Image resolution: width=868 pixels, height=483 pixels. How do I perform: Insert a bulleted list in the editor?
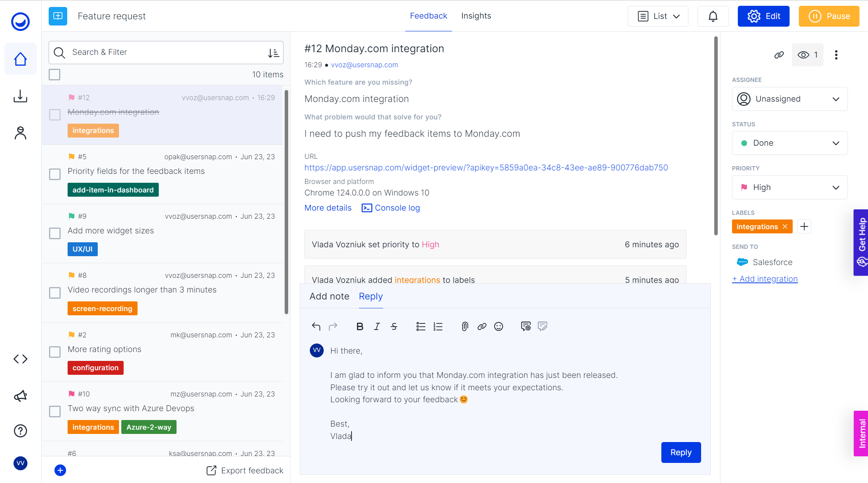coord(421,327)
